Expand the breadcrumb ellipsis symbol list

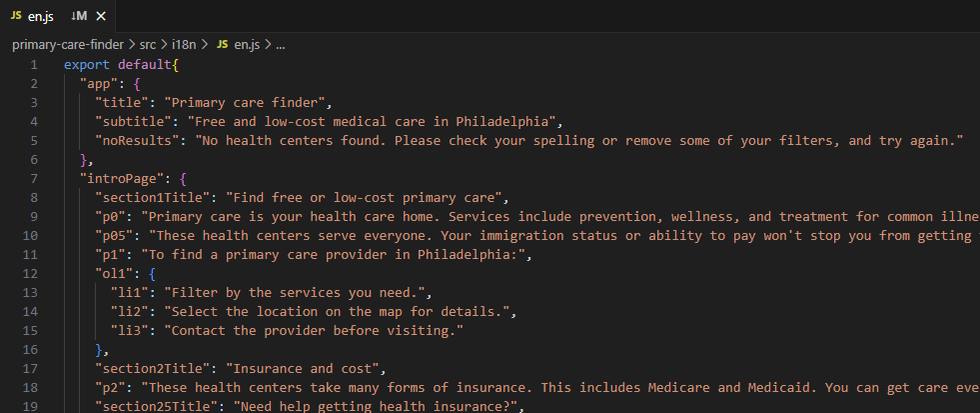point(280,44)
